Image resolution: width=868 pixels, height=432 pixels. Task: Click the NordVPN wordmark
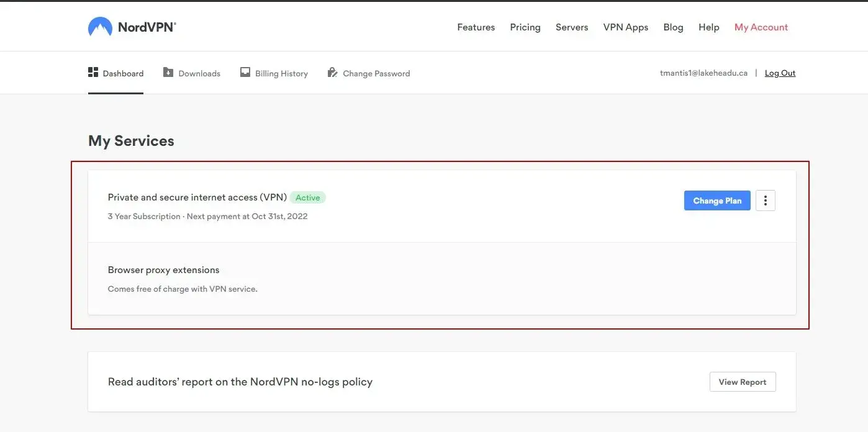coord(147,27)
